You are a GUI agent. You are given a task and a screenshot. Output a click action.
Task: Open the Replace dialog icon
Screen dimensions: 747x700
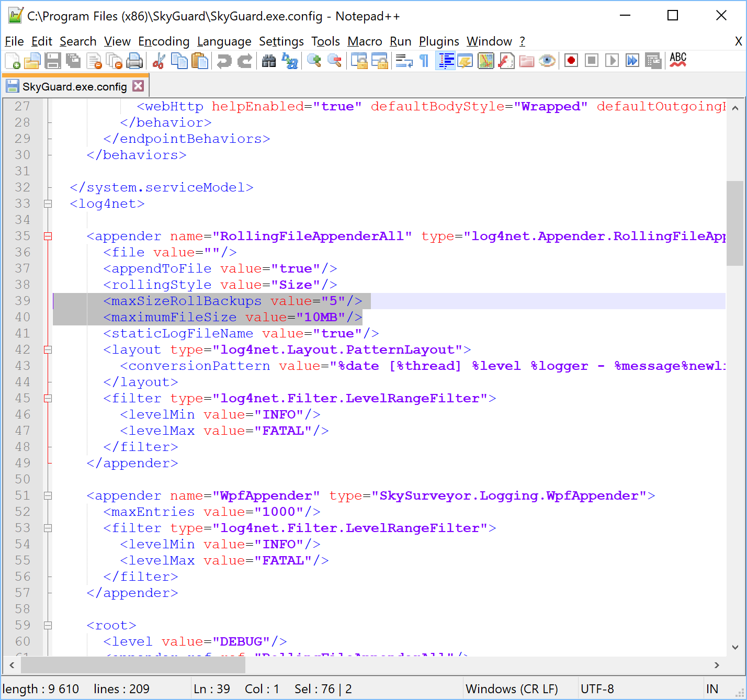click(289, 61)
